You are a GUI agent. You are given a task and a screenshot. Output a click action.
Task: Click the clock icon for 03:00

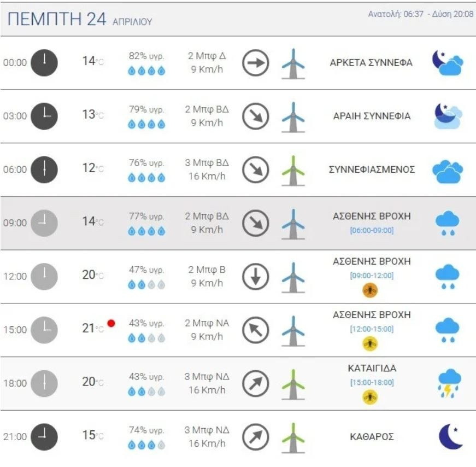click(x=44, y=116)
